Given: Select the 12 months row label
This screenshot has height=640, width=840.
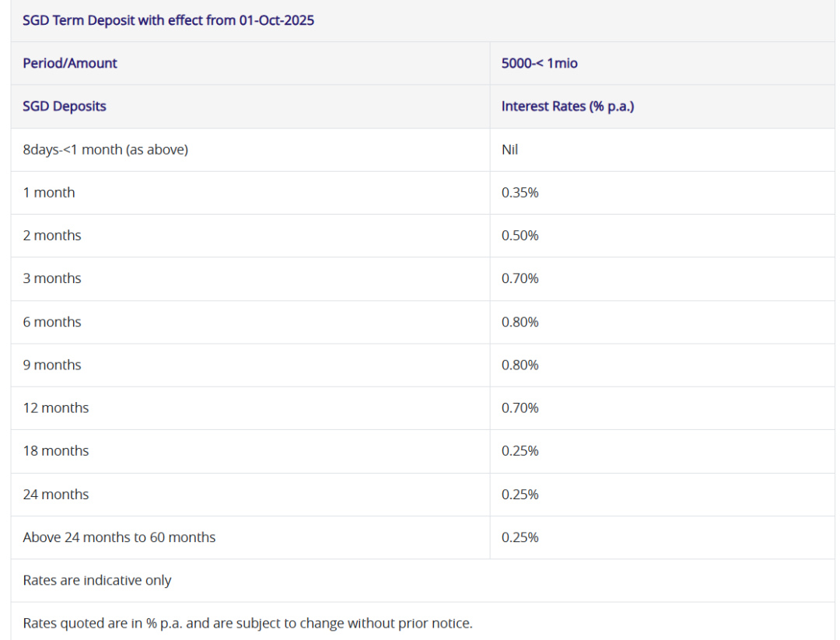Looking at the screenshot, I should coord(56,407).
